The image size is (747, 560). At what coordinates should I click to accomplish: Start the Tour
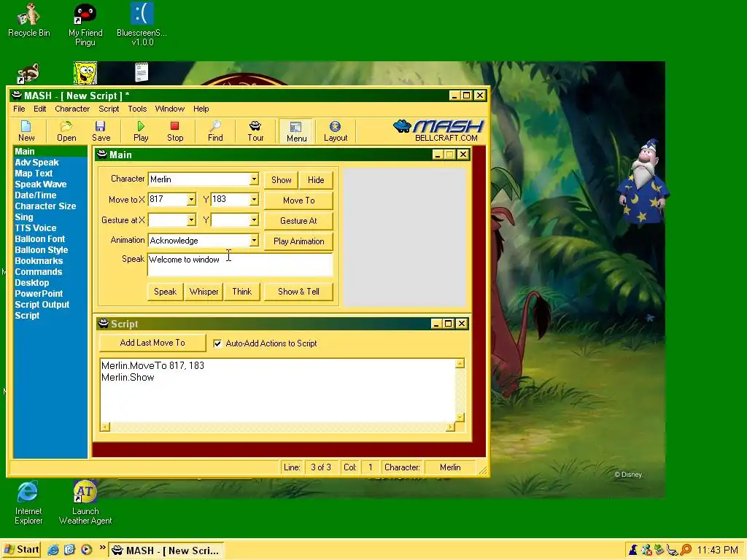(x=255, y=131)
